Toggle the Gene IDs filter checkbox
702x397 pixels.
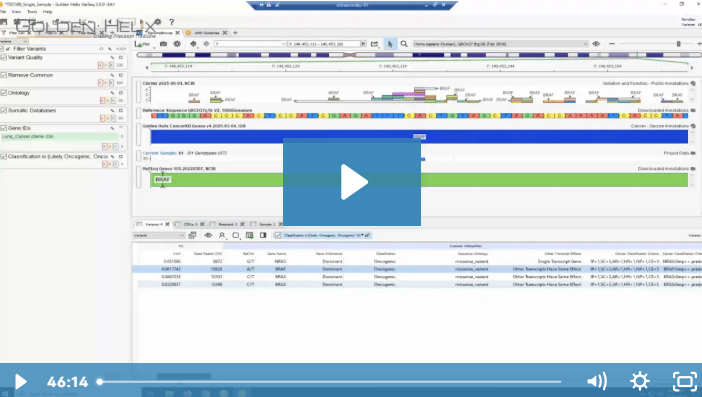[4, 128]
